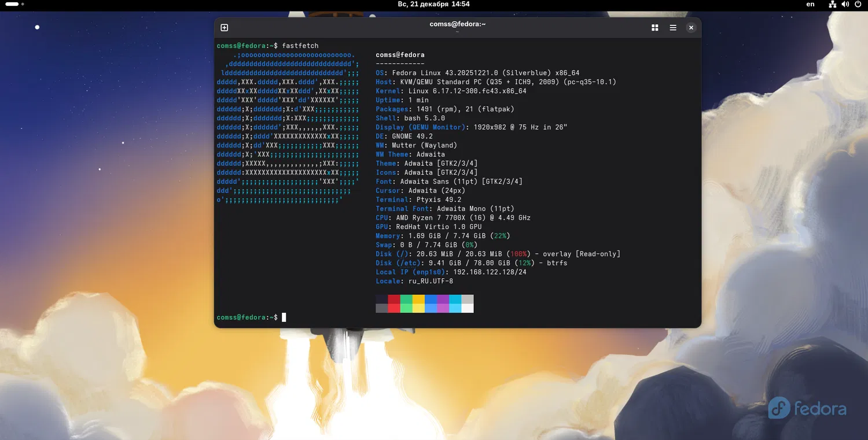This screenshot has width=868, height=440.
Task: Open the clock and calendar menu
Action: (433, 4)
